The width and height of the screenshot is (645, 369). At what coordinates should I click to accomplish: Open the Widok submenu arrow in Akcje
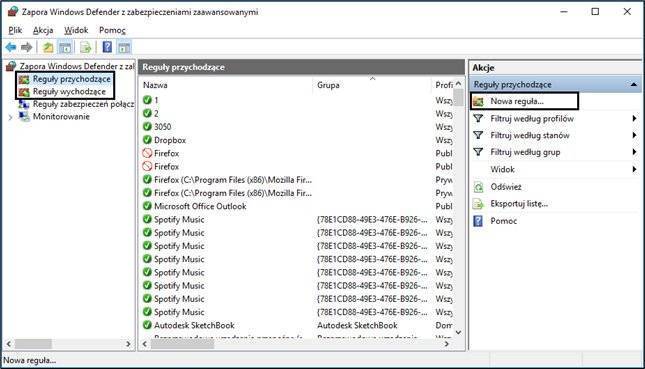(x=634, y=169)
